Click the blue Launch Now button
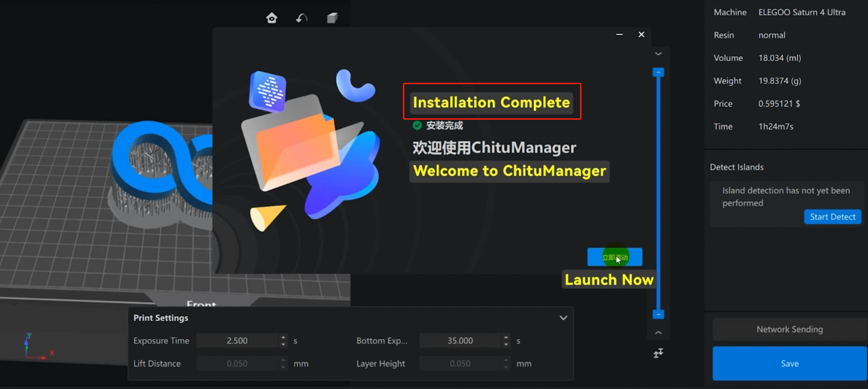 pyautogui.click(x=615, y=257)
